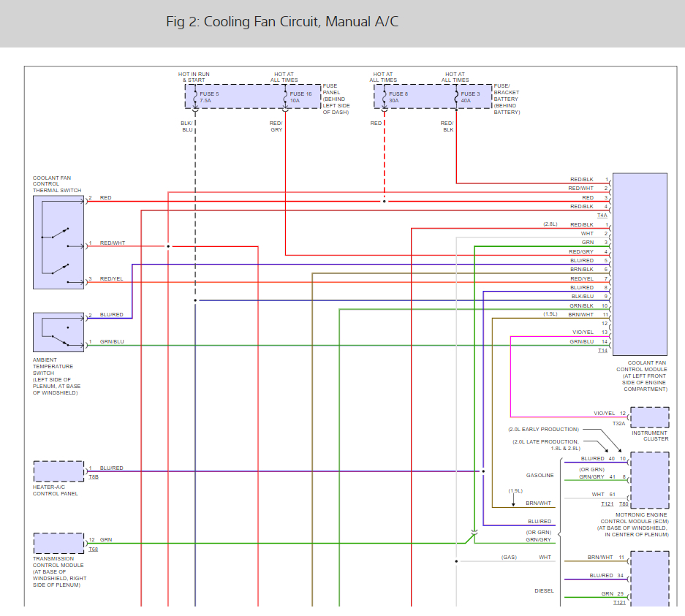685x616 pixels.
Task: Click RED wire label under Fuse 8
Action: [x=376, y=123]
